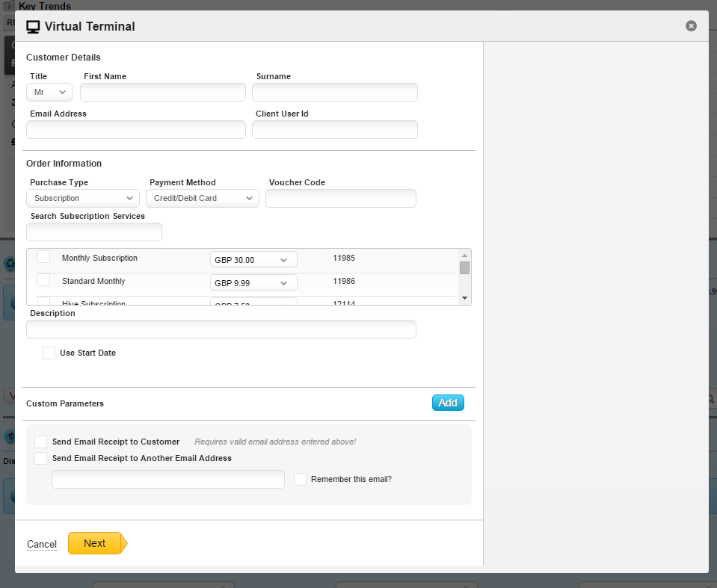Open the Payment Method dropdown
Image resolution: width=717 pixels, height=588 pixels.
coord(202,198)
